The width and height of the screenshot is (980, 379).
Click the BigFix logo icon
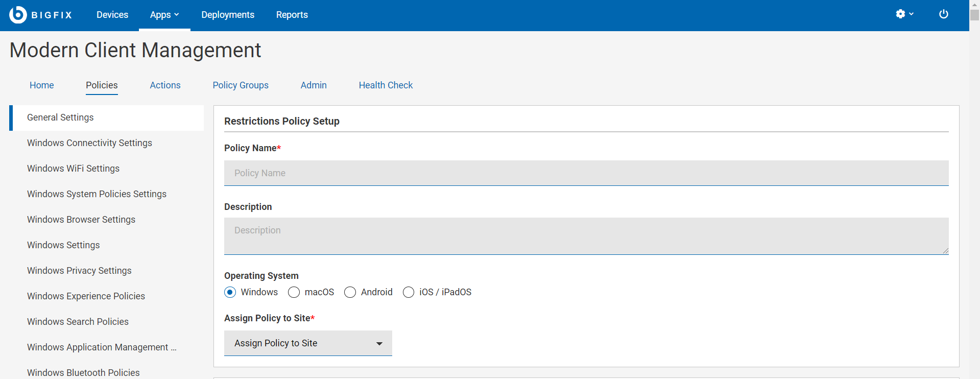(18, 15)
